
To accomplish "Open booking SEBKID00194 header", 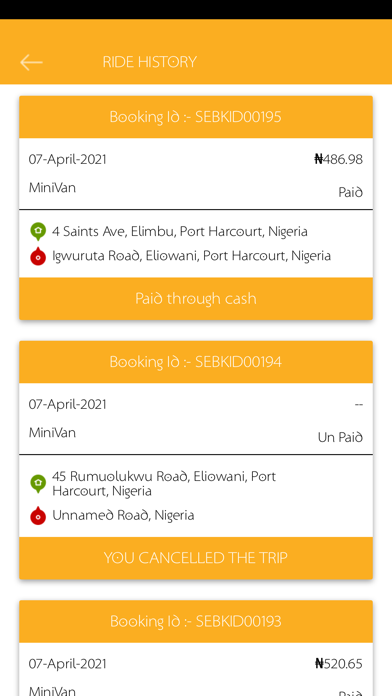I will tap(196, 362).
